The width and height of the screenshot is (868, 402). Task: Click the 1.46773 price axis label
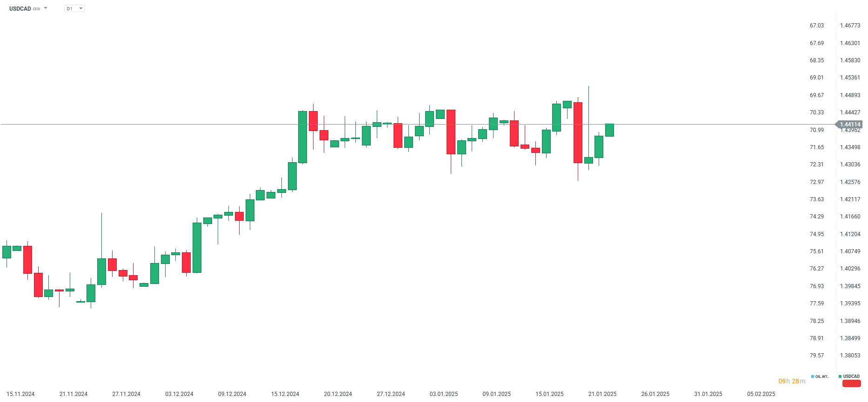click(850, 26)
